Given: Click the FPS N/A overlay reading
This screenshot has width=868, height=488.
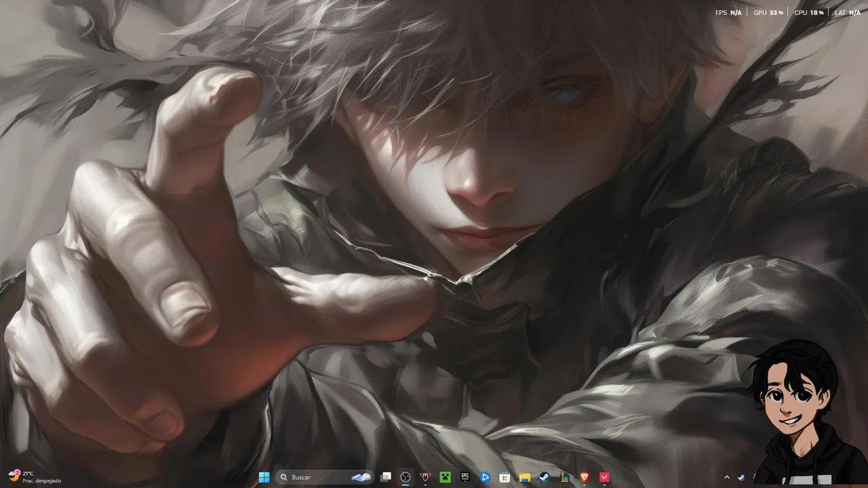Looking at the screenshot, I should [x=728, y=13].
